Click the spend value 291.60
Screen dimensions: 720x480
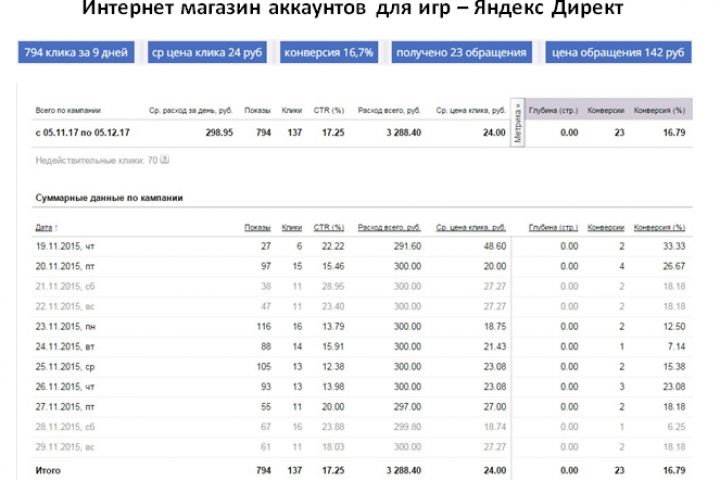coord(407,246)
